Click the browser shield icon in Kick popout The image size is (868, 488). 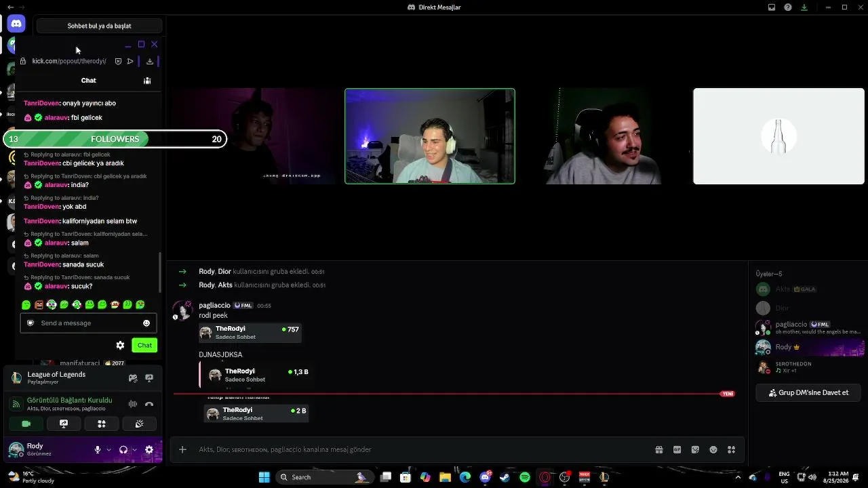click(x=118, y=61)
